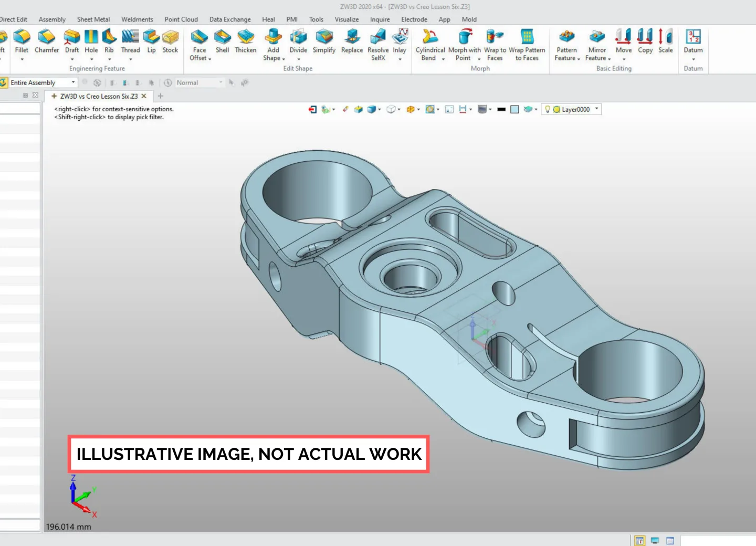Add a new document tab
The height and width of the screenshot is (546, 756).
click(161, 96)
